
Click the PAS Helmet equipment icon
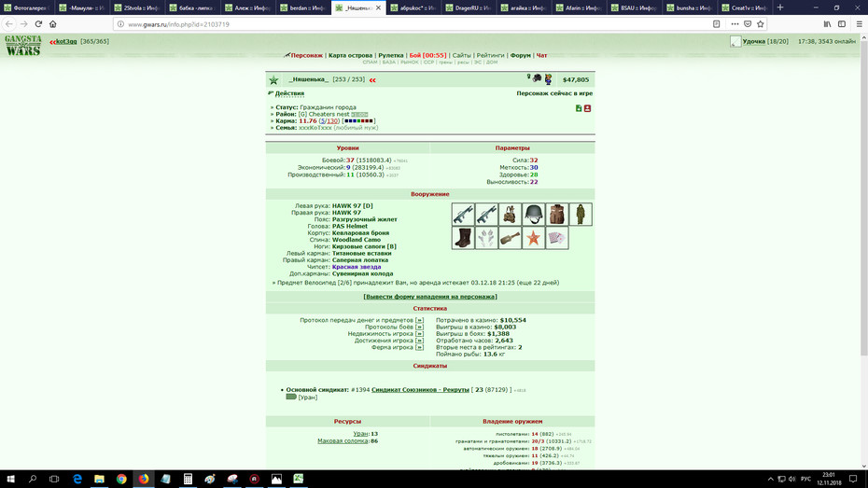click(534, 214)
